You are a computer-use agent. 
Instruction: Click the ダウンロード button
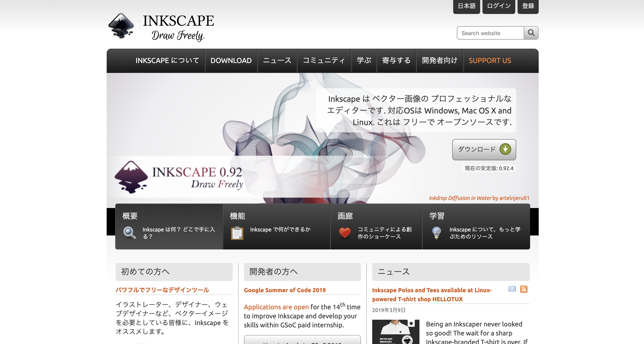pyautogui.click(x=484, y=150)
